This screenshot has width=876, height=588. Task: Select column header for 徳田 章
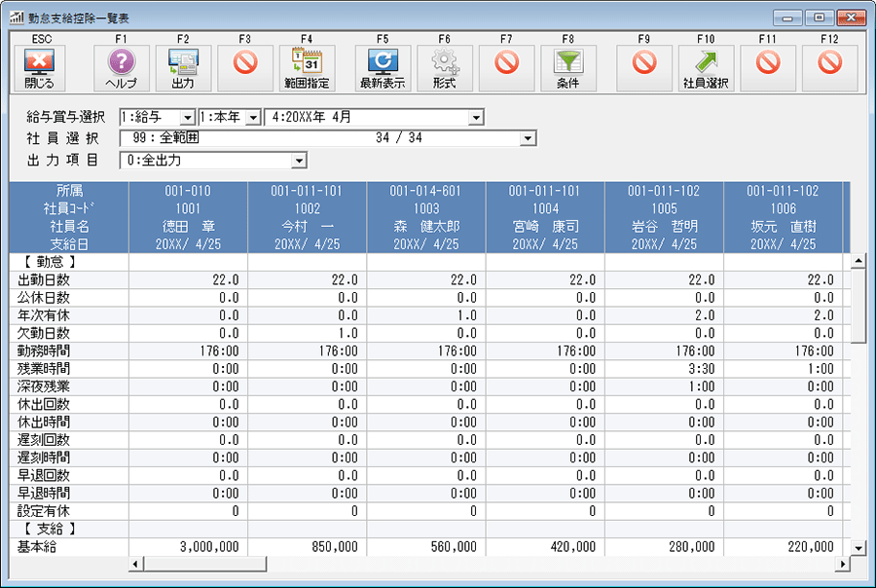click(x=188, y=217)
